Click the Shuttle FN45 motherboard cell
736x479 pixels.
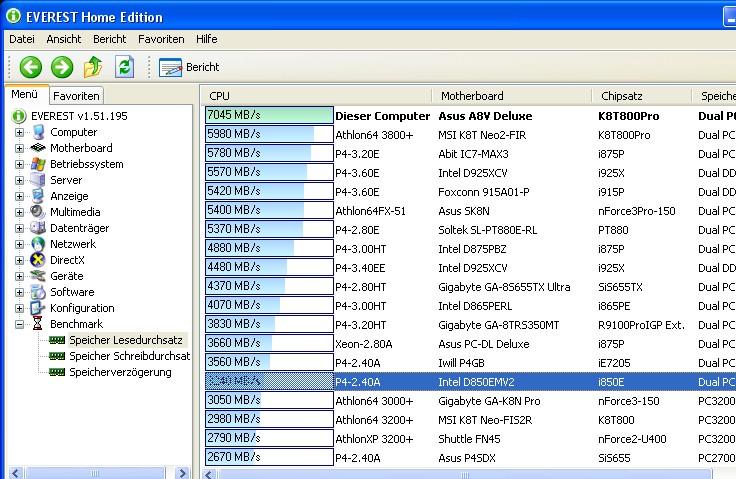[x=469, y=439]
